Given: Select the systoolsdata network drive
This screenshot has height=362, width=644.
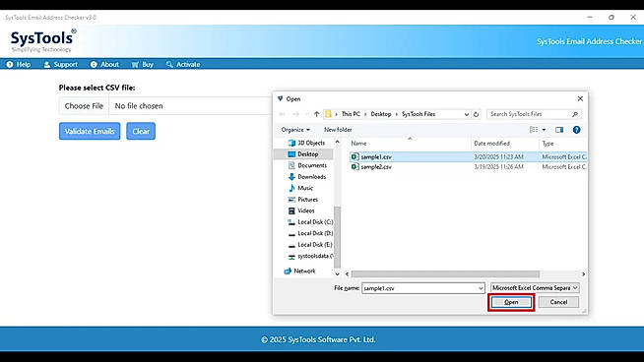Looking at the screenshot, I should 310,256.
